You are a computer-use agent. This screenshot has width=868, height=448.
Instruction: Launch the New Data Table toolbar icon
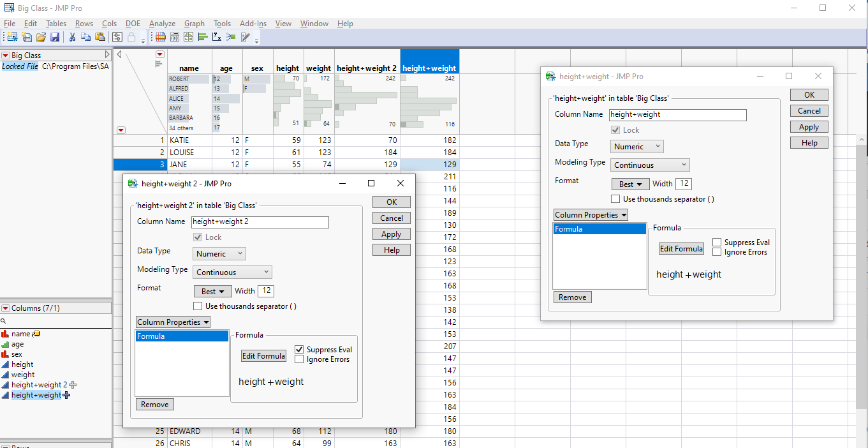(11, 36)
